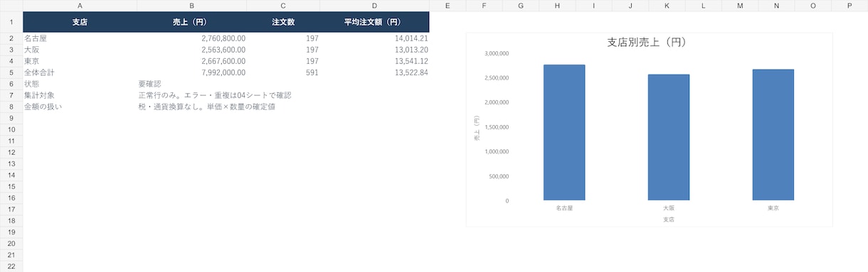
Task: Click the 大阪 bar in the chart
Action: tap(669, 138)
